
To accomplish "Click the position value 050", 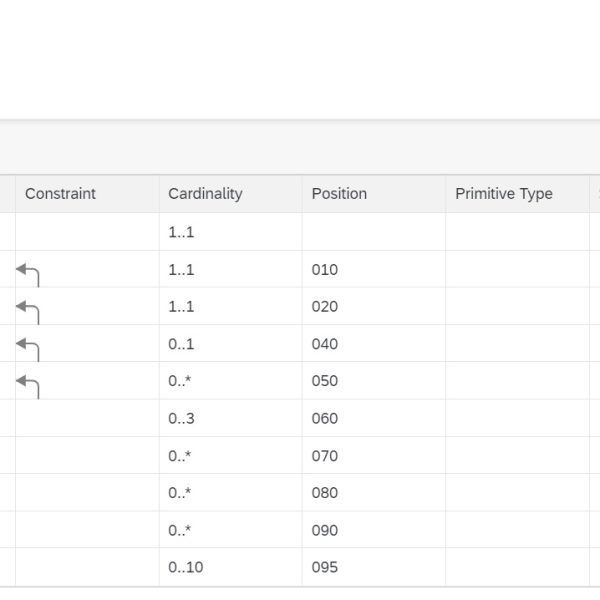I will (325, 381).
